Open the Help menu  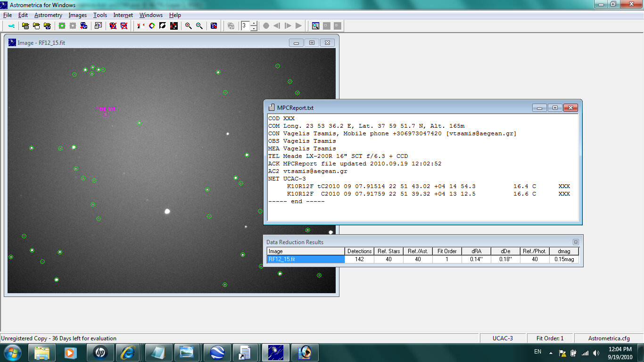click(x=175, y=15)
